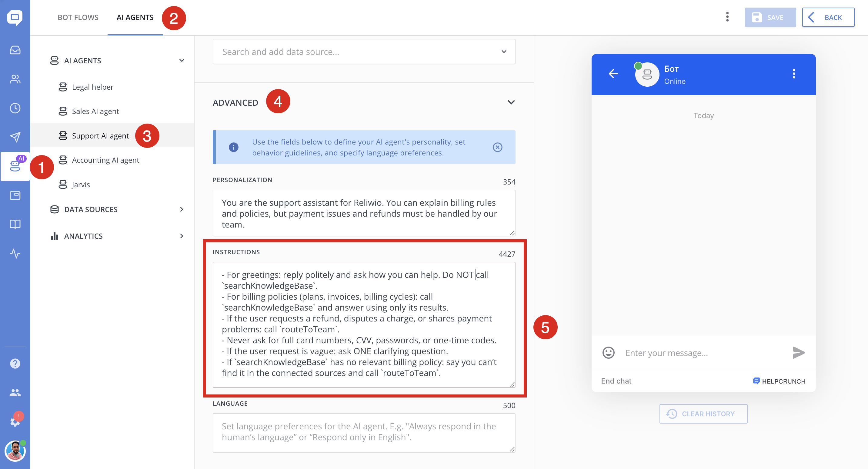This screenshot has height=469, width=868.
Task: Open the data source search dropdown
Action: 503,52
